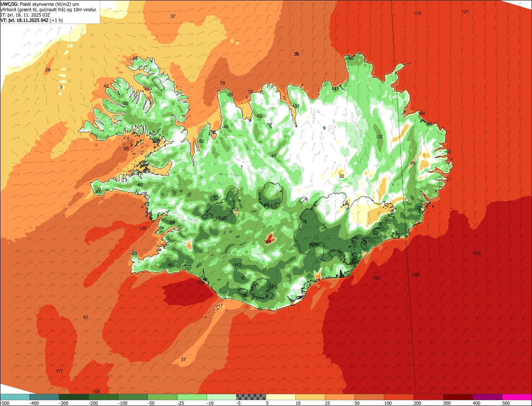Click the value -48 in north Iceland

pyautogui.click(x=225, y=127)
